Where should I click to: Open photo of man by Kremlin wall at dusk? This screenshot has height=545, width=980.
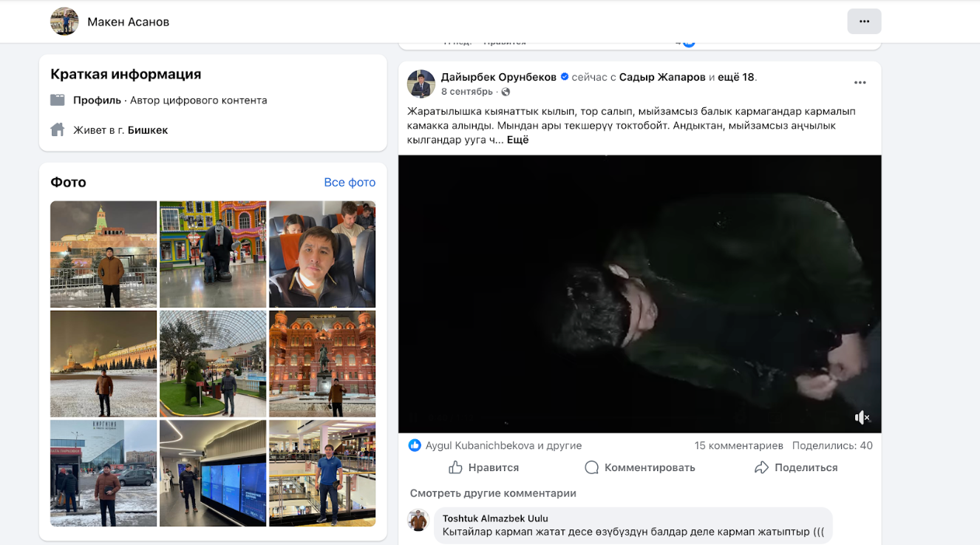pos(103,363)
